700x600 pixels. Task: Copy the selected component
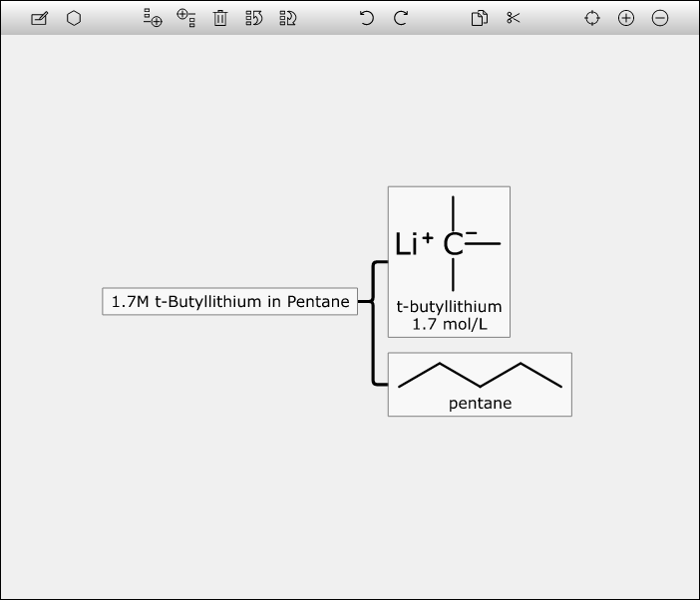[480, 18]
